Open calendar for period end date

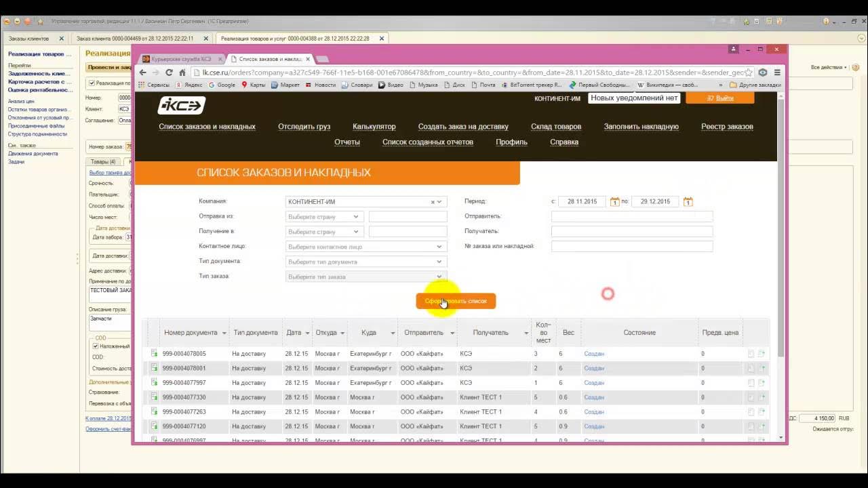pyautogui.click(x=688, y=201)
